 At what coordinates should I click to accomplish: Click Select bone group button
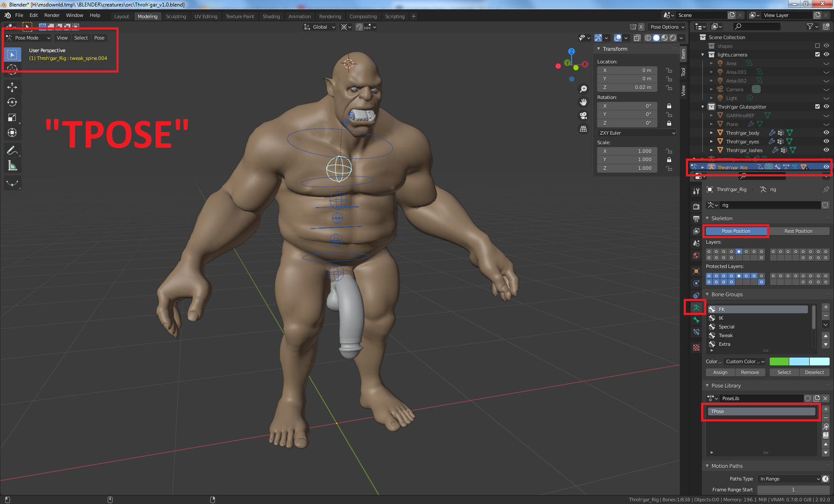pyautogui.click(x=784, y=372)
